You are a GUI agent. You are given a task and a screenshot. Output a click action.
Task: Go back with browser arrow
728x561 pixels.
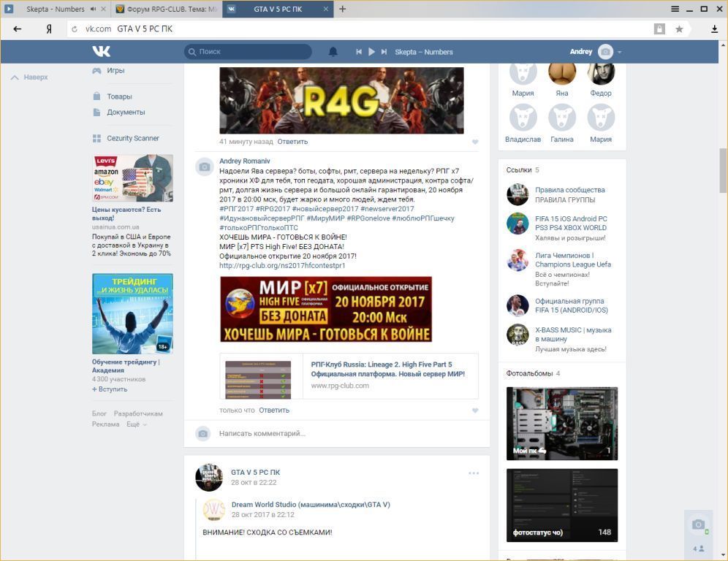click(x=18, y=28)
